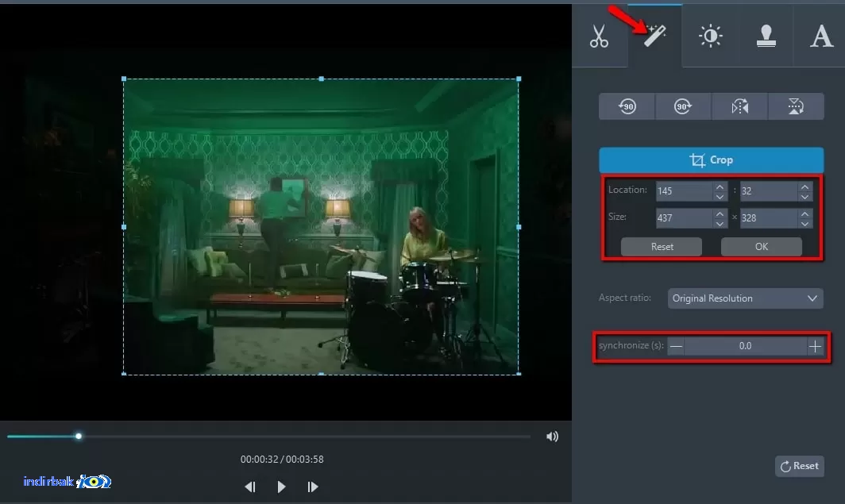
Task: Click the speaker volume icon
Action: coord(552,437)
